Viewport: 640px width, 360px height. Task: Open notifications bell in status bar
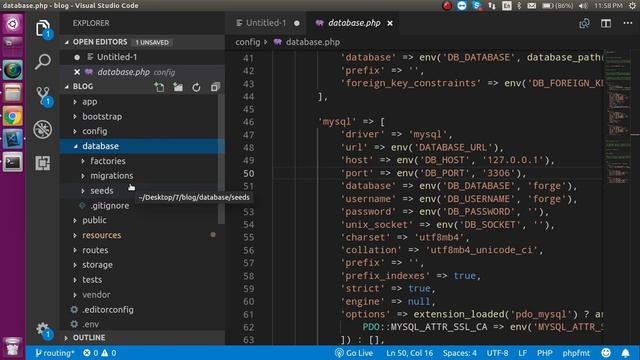point(625,353)
